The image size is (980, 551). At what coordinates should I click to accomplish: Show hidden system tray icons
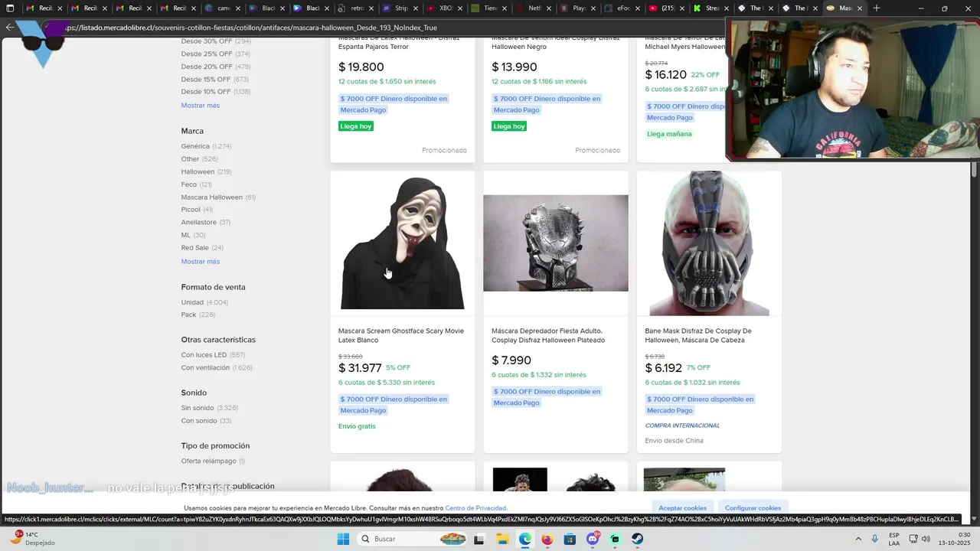pyautogui.click(x=857, y=539)
